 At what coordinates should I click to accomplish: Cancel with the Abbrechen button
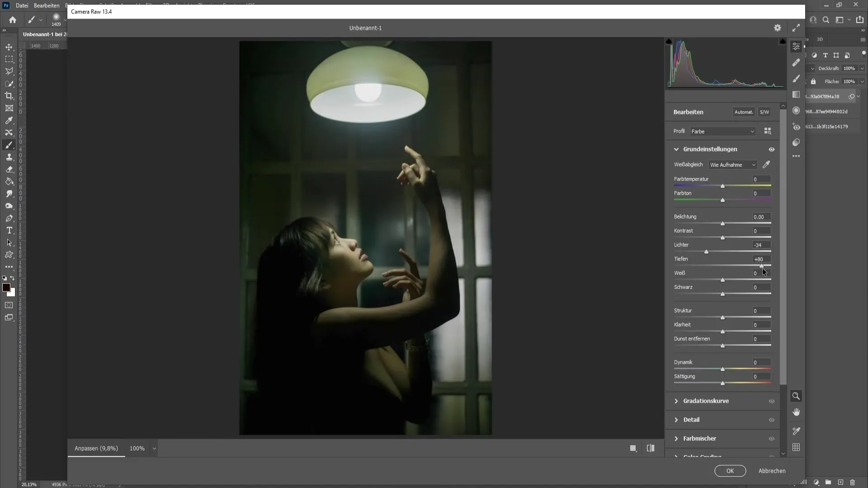point(772,471)
